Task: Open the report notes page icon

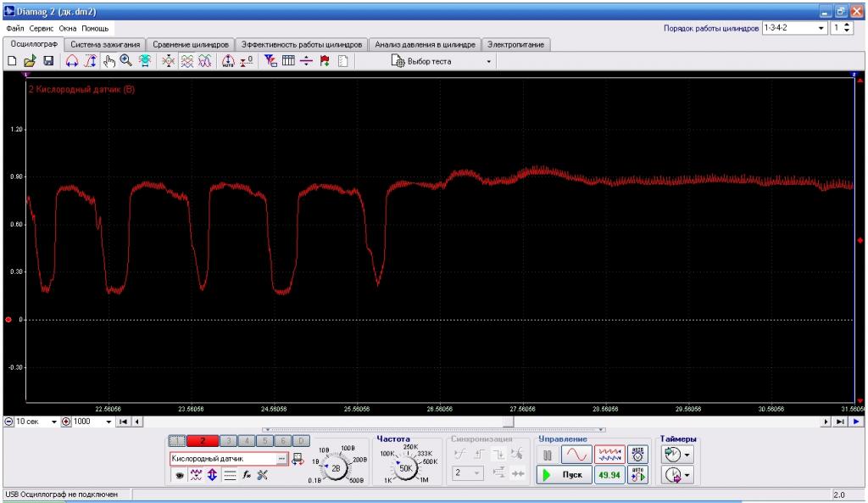Action: [342, 61]
